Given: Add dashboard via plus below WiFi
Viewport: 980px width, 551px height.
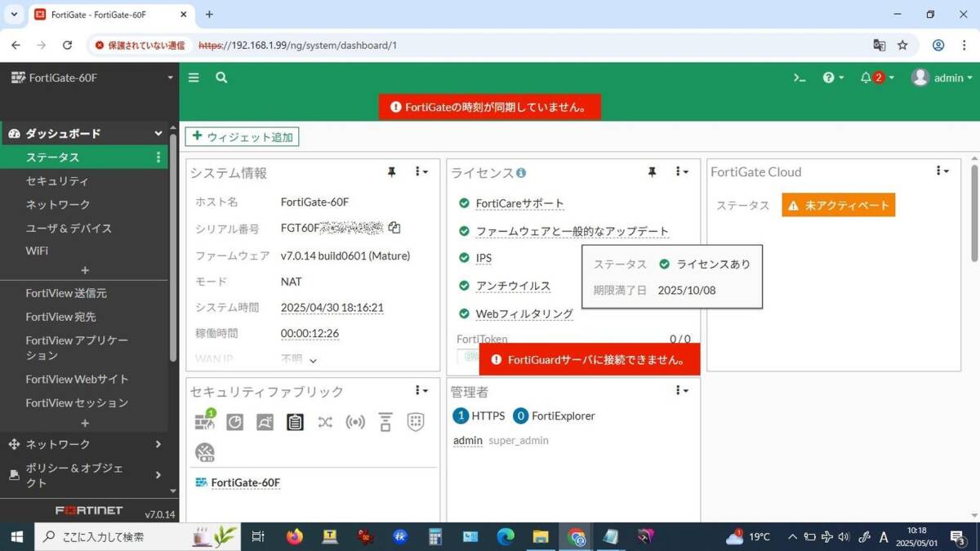Looking at the screenshot, I should coord(85,270).
